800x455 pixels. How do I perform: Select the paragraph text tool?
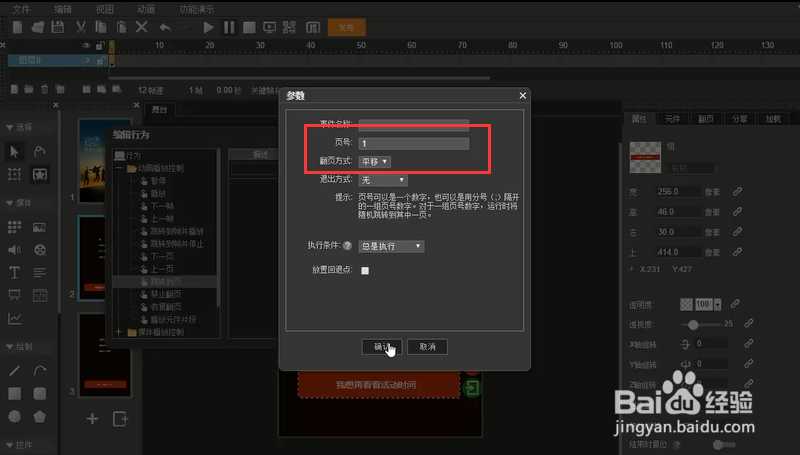tap(39, 272)
